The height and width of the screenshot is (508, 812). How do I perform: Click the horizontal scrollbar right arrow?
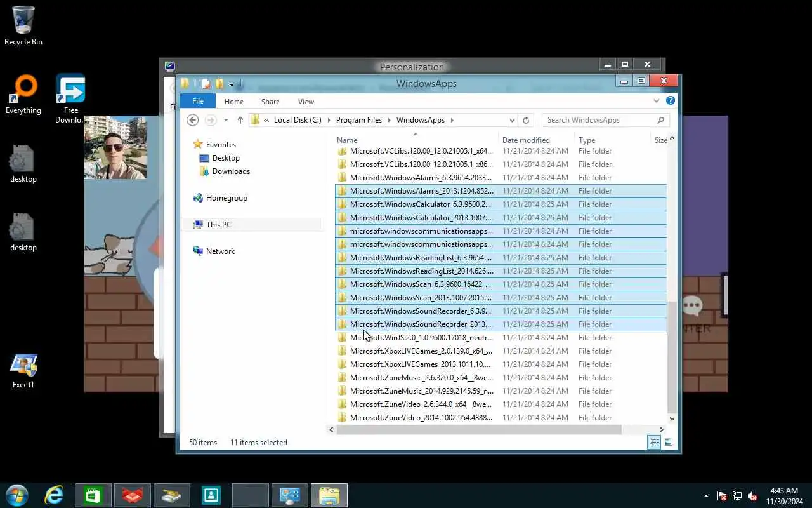click(662, 430)
